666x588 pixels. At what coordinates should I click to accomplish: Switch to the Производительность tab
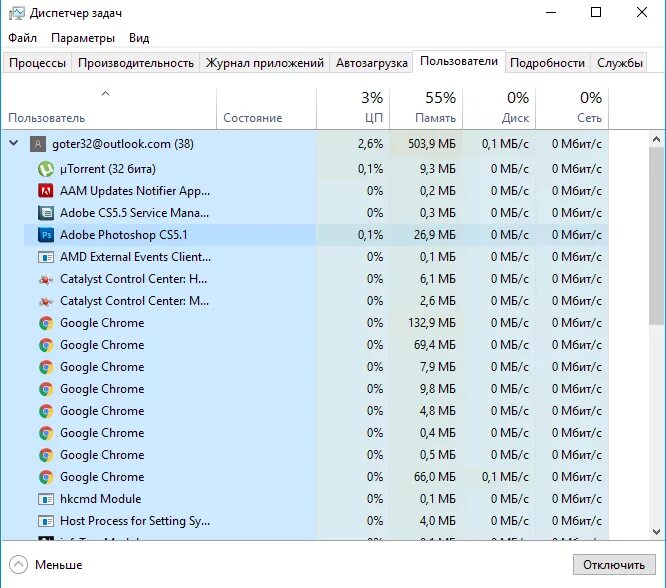tap(136, 63)
